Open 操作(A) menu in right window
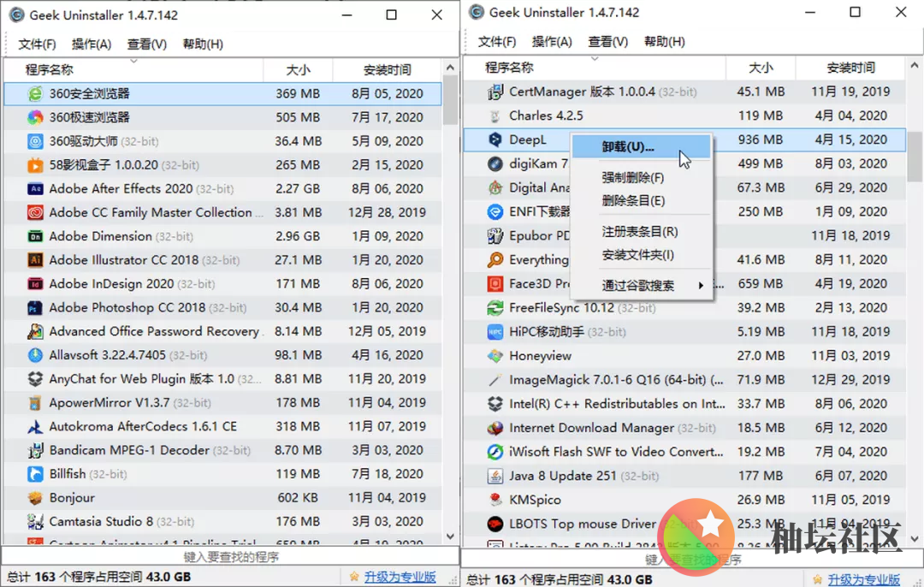 click(x=552, y=42)
